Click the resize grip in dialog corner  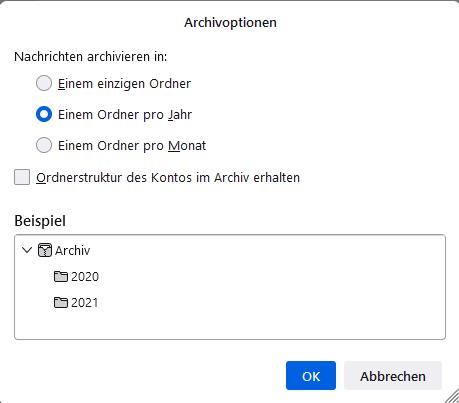452,396
